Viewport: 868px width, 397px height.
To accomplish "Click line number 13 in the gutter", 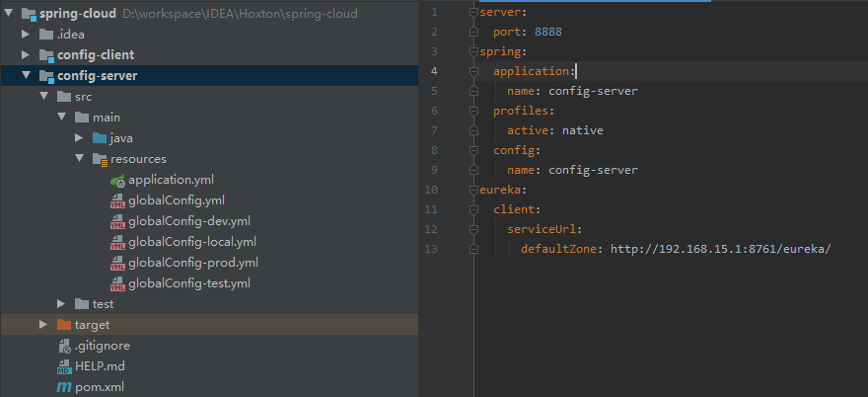I will pos(431,249).
